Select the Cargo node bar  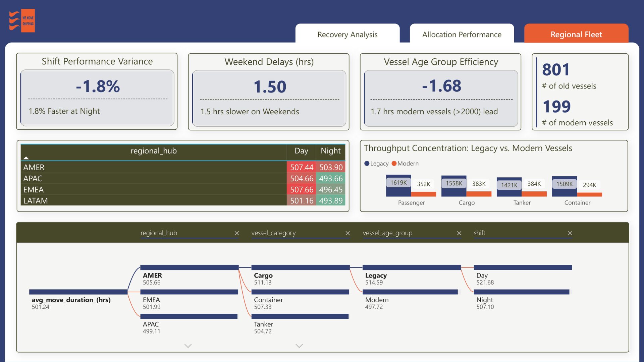point(300,267)
